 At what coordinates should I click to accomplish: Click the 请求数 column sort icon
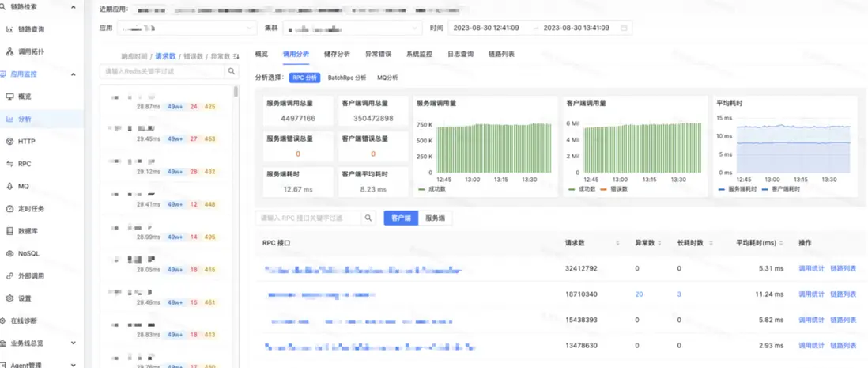coord(617,243)
